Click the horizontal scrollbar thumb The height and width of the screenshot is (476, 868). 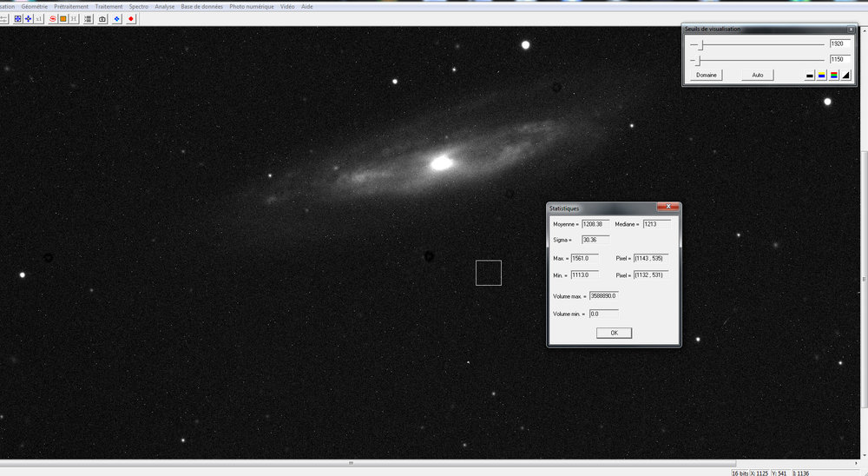click(351, 463)
